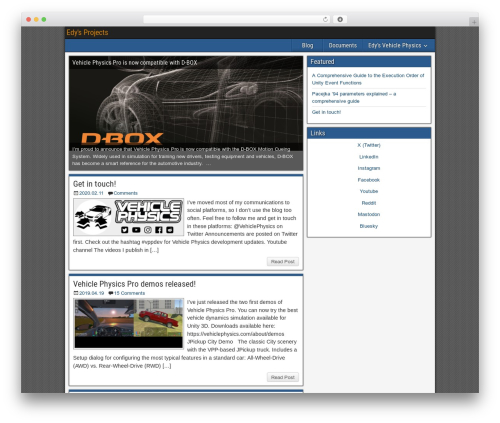Click the browser download indicator icon

coord(340,19)
